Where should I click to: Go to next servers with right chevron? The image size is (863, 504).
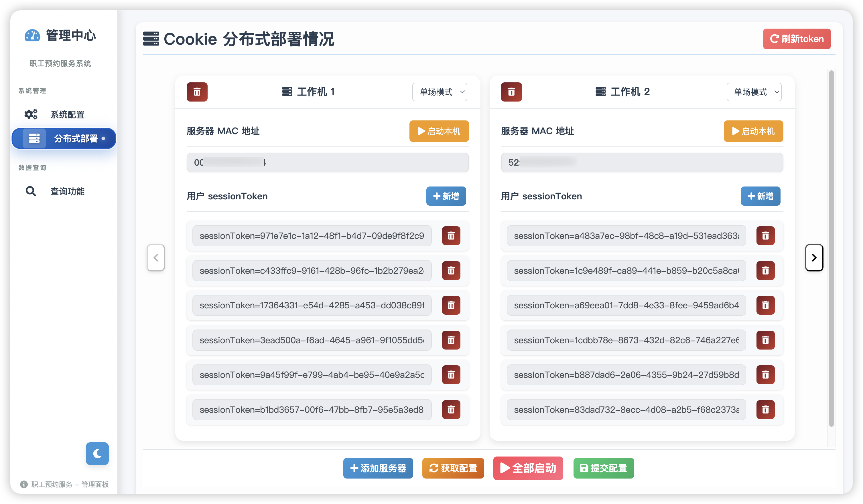click(814, 258)
